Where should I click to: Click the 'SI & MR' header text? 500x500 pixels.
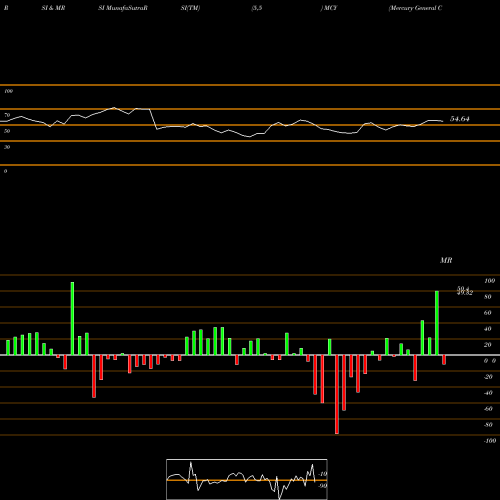[x=53, y=8]
